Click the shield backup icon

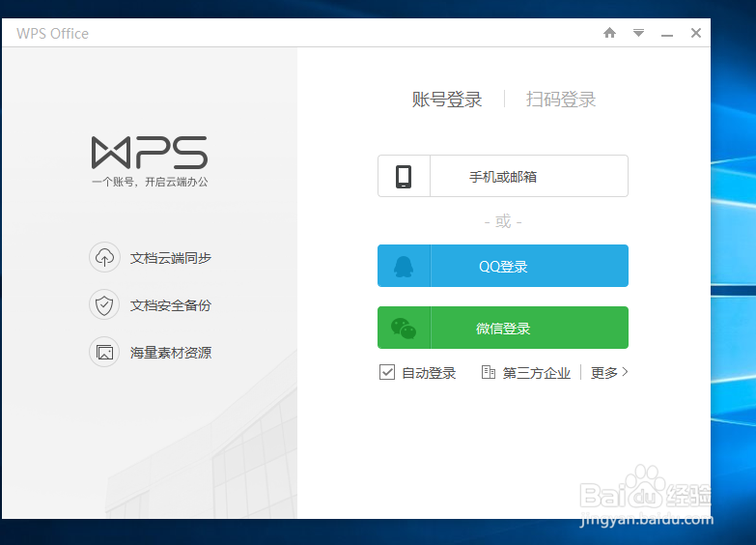coord(104,304)
